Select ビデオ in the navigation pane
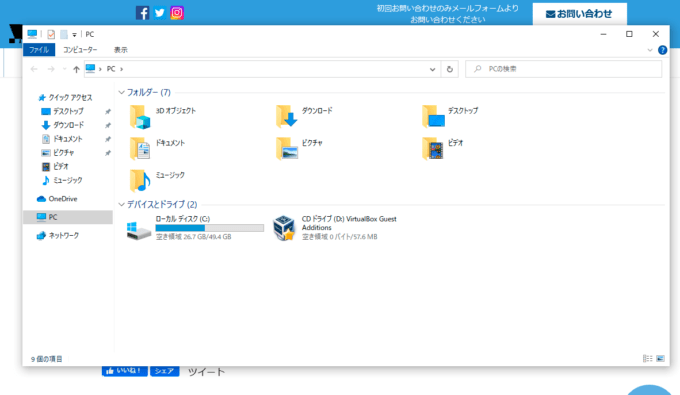 (55, 166)
